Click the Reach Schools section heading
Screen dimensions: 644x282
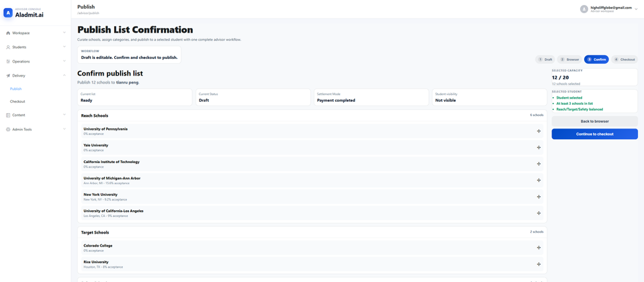point(95,116)
